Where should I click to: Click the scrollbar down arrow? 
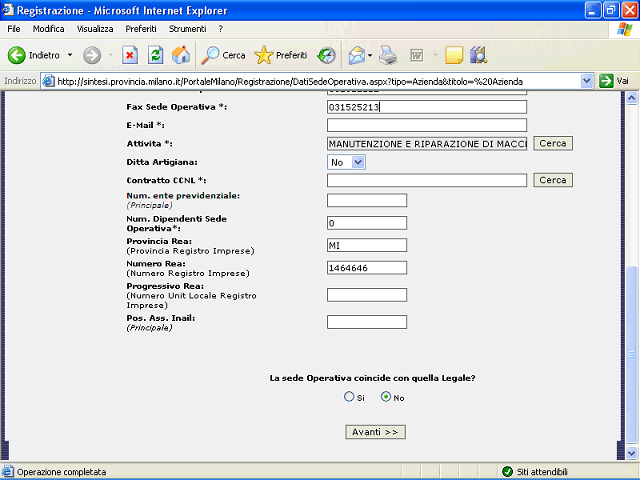(x=631, y=453)
